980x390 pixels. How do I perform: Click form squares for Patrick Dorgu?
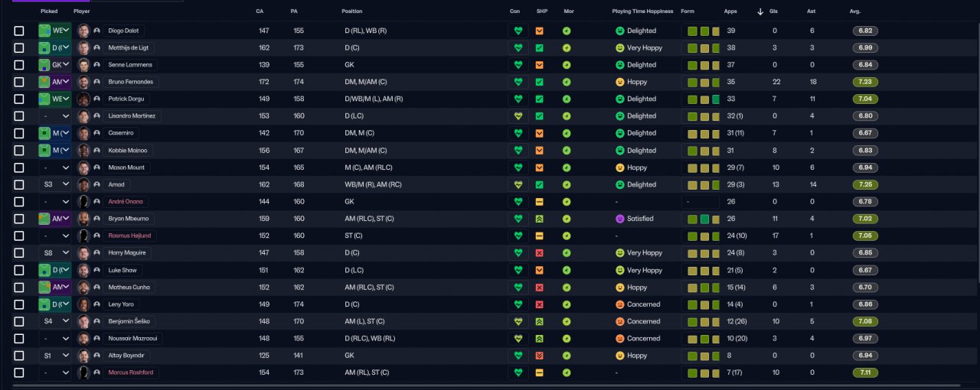point(704,99)
